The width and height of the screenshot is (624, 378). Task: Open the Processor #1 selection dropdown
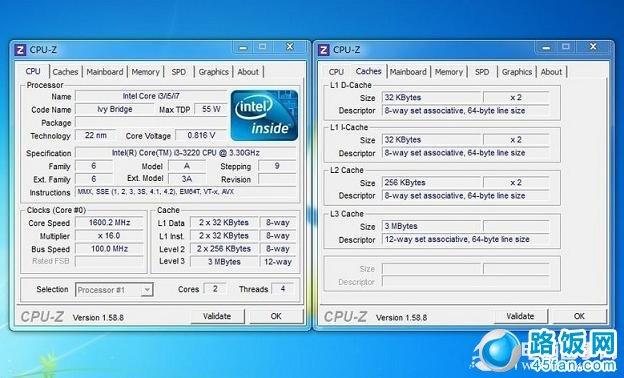point(114,290)
